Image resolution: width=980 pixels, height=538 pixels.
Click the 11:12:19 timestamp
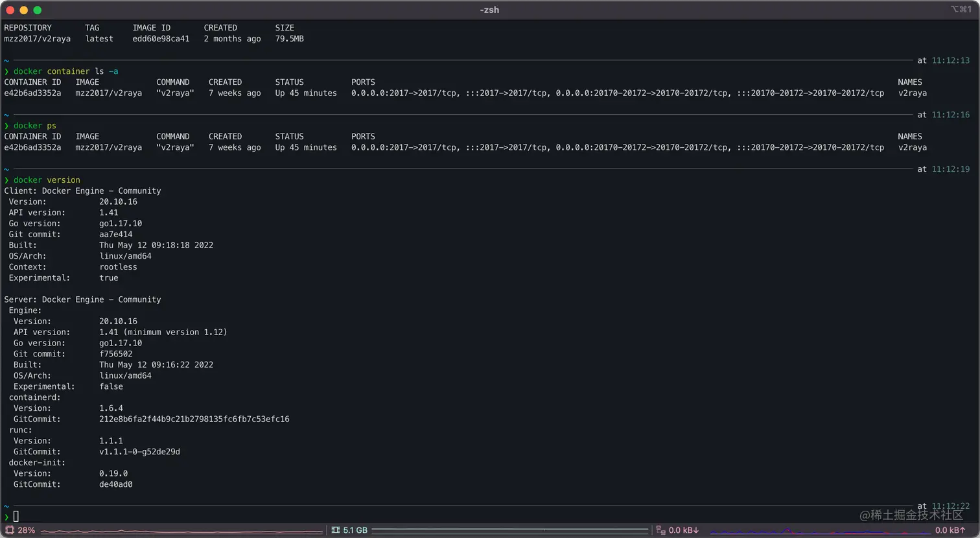[951, 169]
